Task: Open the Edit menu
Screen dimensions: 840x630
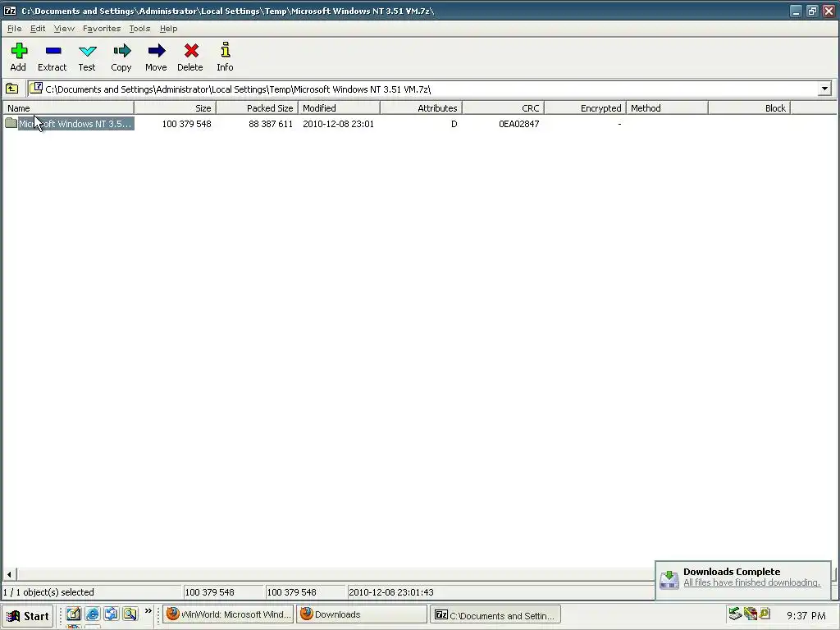Action: point(38,29)
